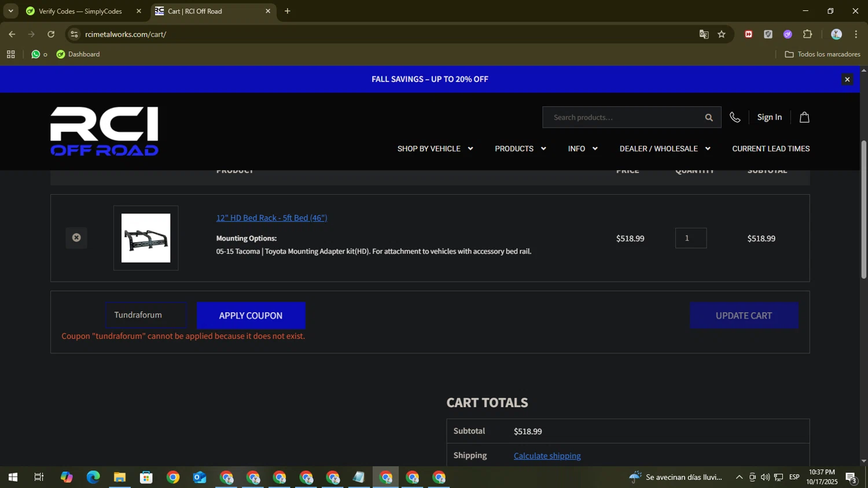Click Calculate shipping link
The width and height of the screenshot is (868, 488).
[547, 456]
